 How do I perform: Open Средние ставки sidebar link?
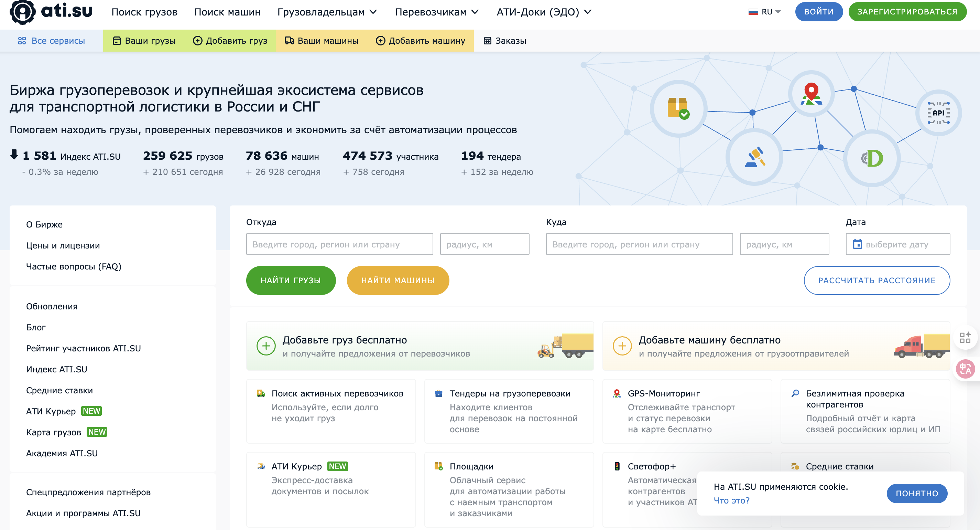coord(59,390)
